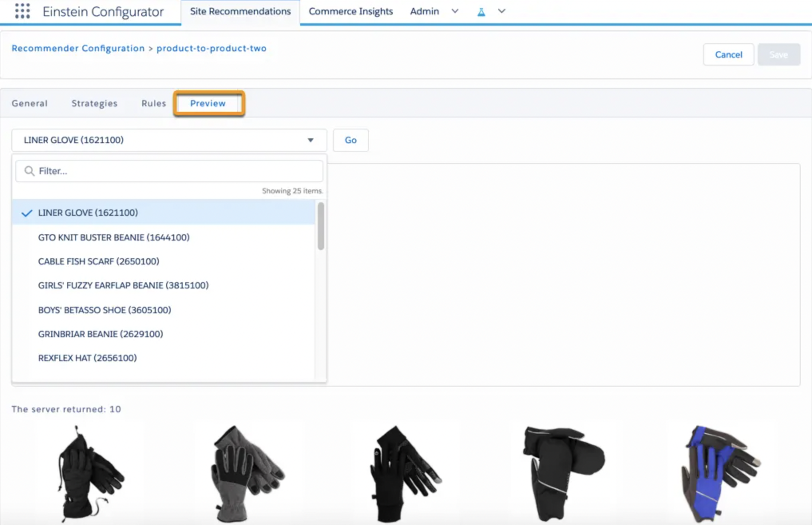The image size is (812, 525).
Task: Click the search magnifier in Filter box
Action: coord(29,171)
